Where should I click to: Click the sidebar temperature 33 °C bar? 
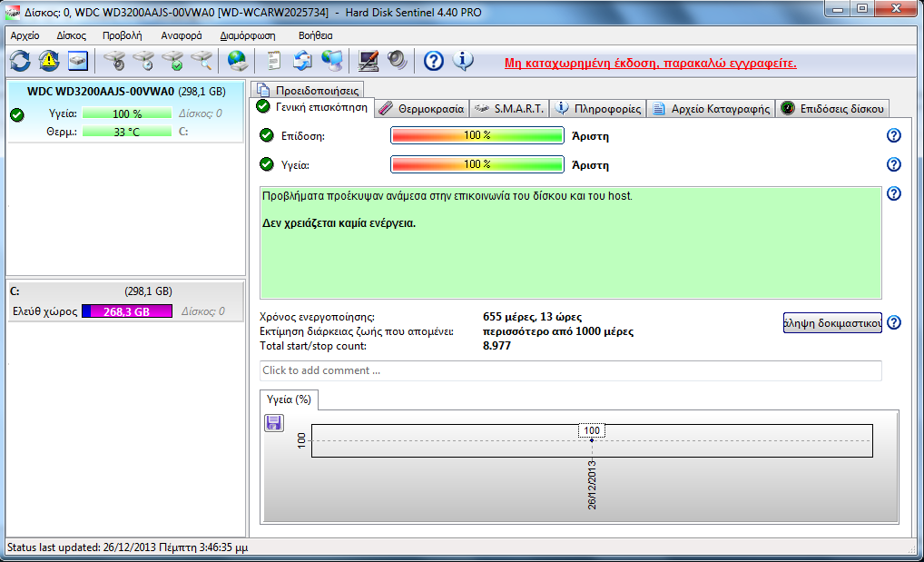click(127, 132)
